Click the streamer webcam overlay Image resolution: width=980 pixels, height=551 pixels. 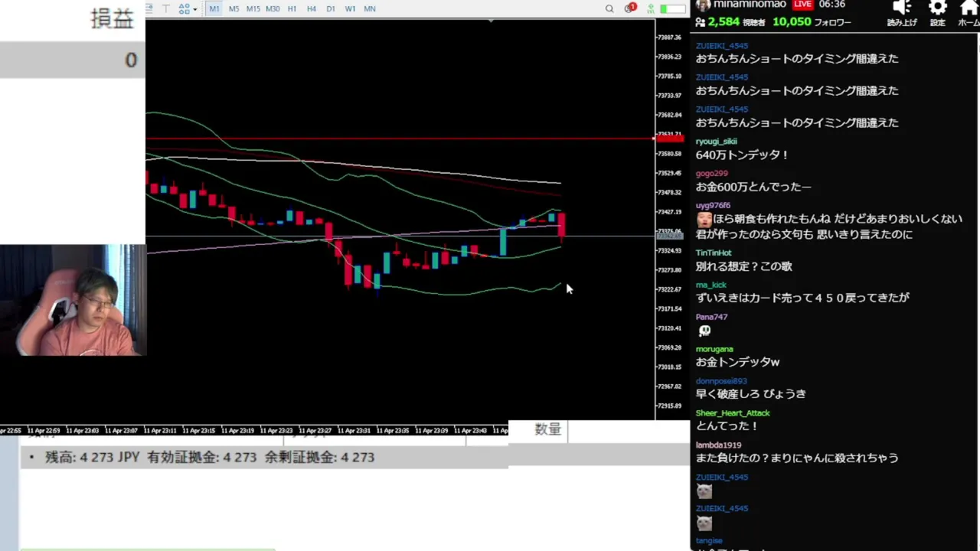(73, 300)
